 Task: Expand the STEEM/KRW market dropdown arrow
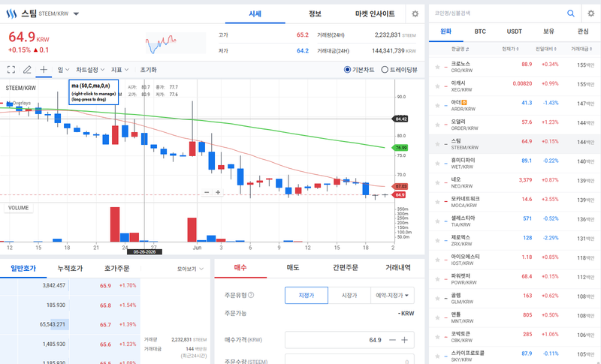point(76,14)
